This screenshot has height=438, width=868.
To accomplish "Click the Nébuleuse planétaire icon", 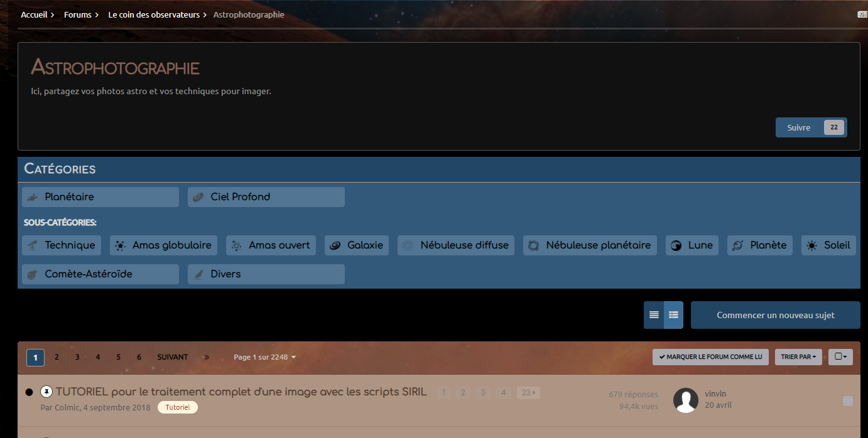I will click(x=533, y=245).
